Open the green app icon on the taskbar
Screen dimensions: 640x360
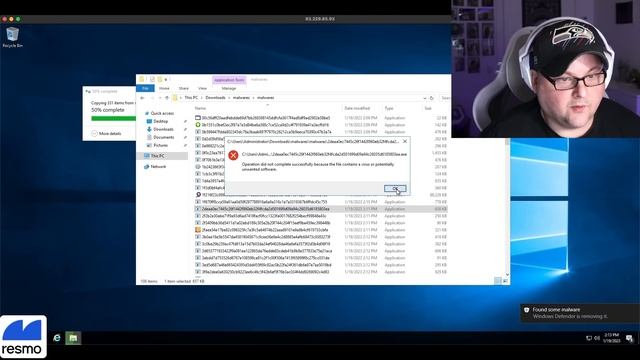pos(73,338)
